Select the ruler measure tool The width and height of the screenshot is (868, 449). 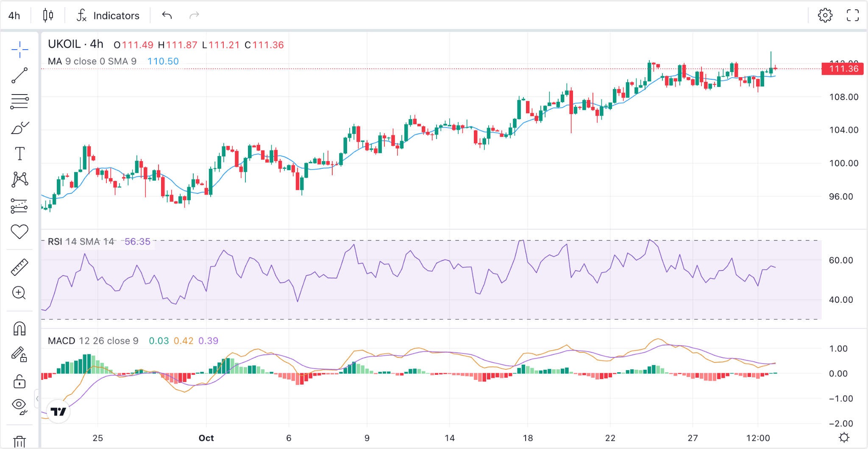click(x=19, y=267)
